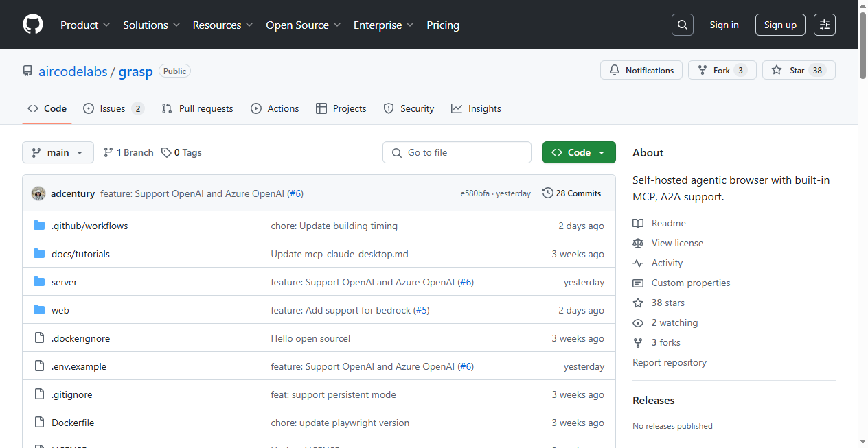The image size is (868, 448).
Task: Click the Report repository link
Action: coord(669,362)
